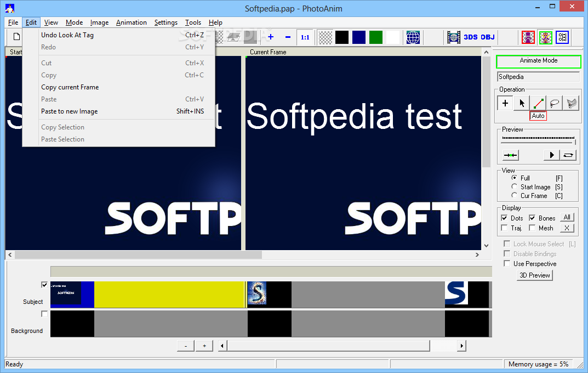Click the Softpedia name input field

click(539, 77)
